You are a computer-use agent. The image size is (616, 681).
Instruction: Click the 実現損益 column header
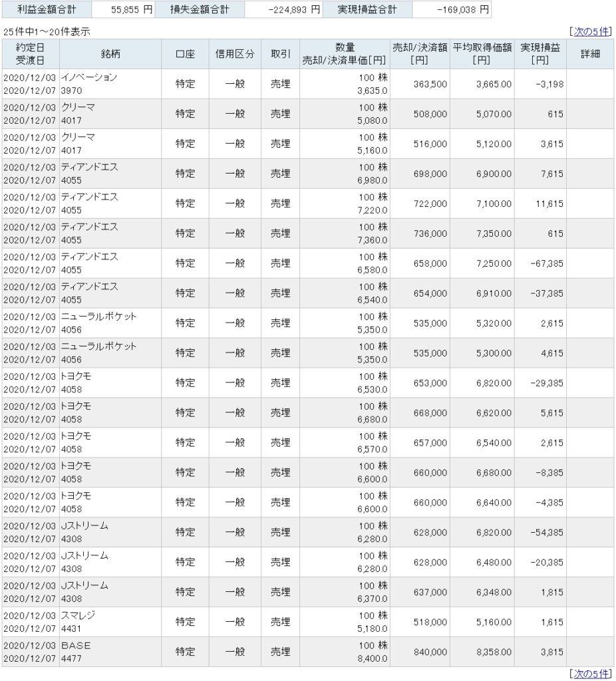click(x=540, y=54)
